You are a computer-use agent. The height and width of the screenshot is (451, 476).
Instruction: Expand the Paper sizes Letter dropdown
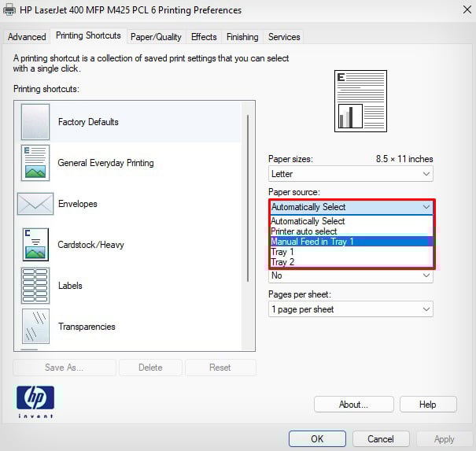coord(351,174)
